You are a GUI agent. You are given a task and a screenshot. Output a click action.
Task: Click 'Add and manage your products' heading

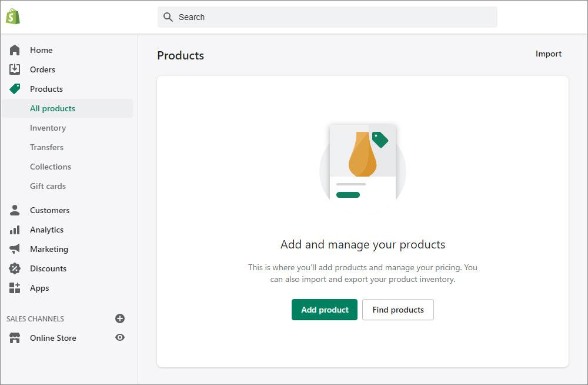[x=363, y=244]
